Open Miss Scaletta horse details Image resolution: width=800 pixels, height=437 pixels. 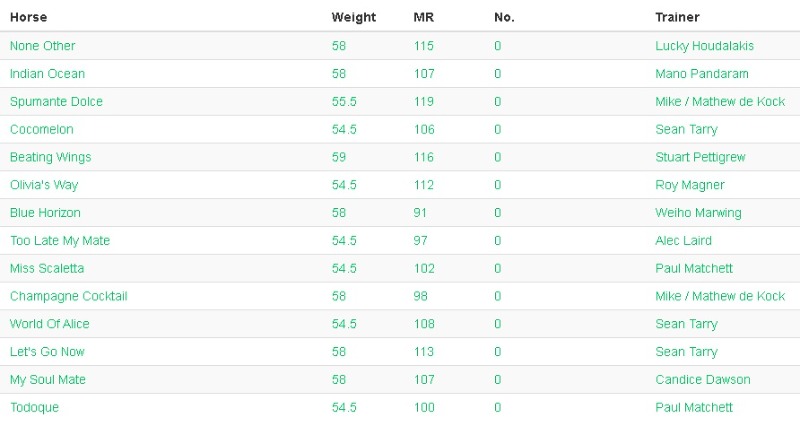click(x=47, y=269)
